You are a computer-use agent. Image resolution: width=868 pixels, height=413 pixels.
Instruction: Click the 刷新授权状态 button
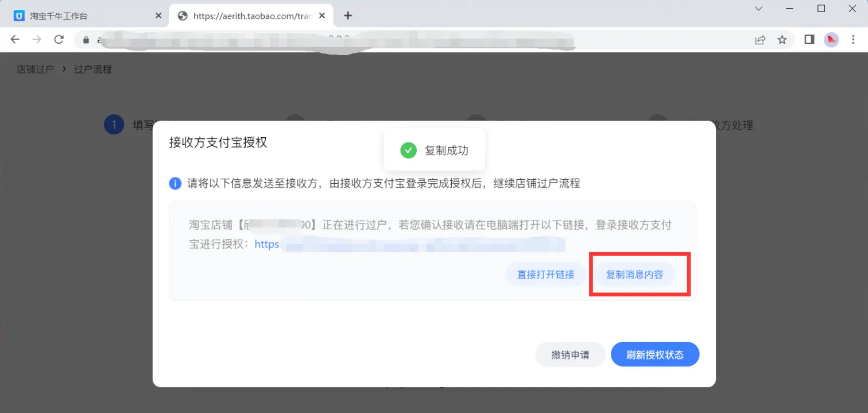point(655,354)
